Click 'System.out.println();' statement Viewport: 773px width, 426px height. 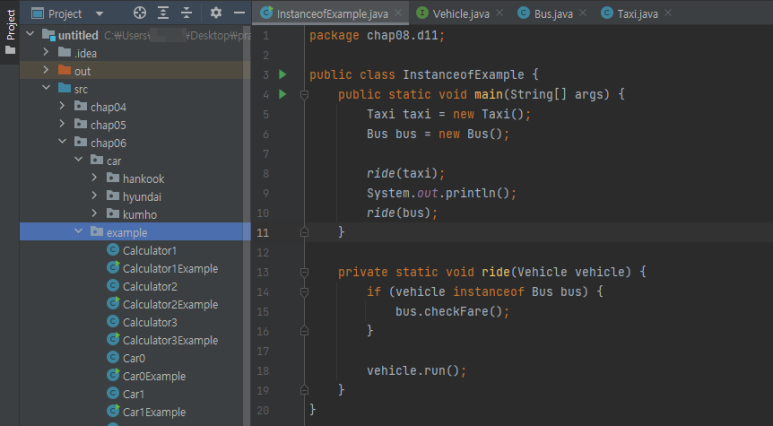(x=442, y=193)
